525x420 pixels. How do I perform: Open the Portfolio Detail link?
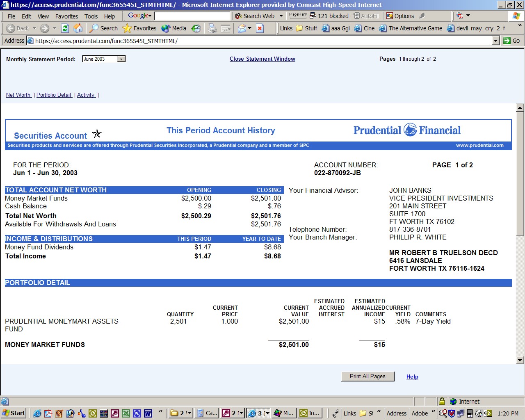(x=54, y=95)
